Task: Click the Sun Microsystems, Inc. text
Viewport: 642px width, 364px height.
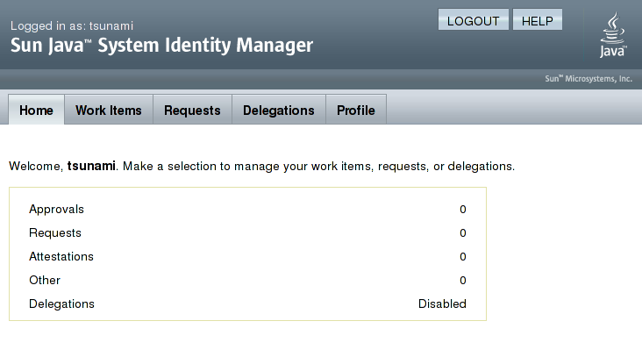Action: 588,79
